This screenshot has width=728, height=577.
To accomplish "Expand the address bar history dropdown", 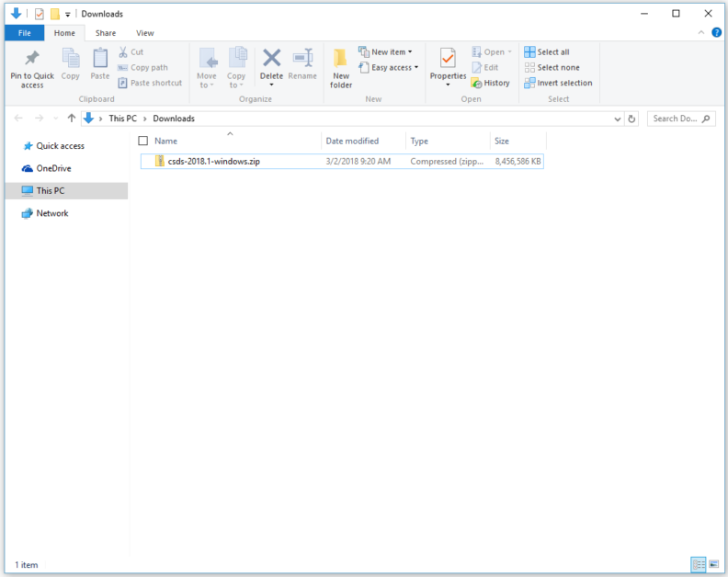I will tap(618, 119).
